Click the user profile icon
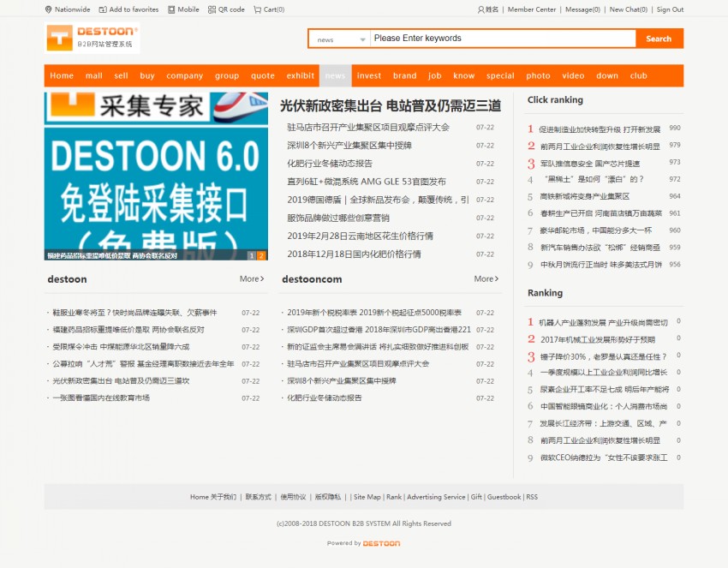728x568 pixels. point(481,9)
